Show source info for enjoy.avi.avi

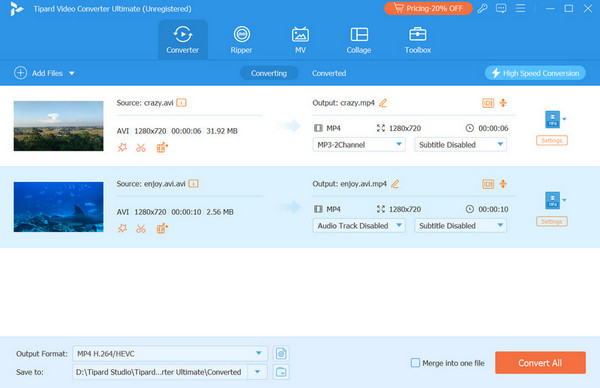(x=194, y=184)
